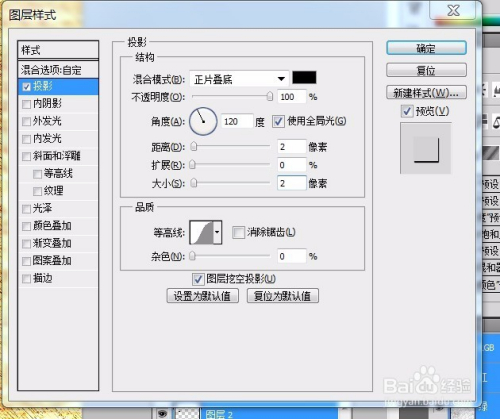Screen dimensions: 500x419
Task: Open the 等高线 contour thumbnail editor
Action: point(201,232)
